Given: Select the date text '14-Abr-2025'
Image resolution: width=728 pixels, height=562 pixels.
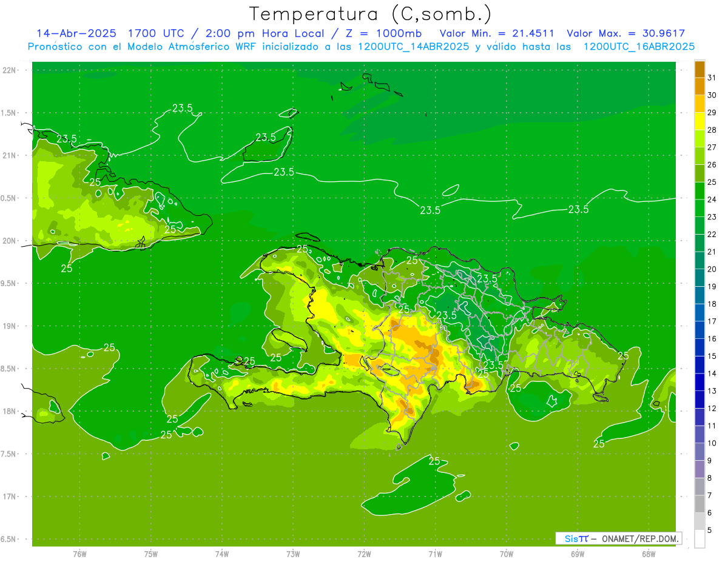Looking at the screenshot, I should point(77,33).
